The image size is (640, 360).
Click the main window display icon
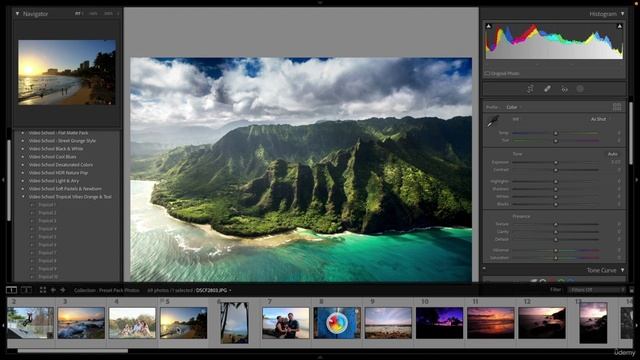click(x=11, y=290)
